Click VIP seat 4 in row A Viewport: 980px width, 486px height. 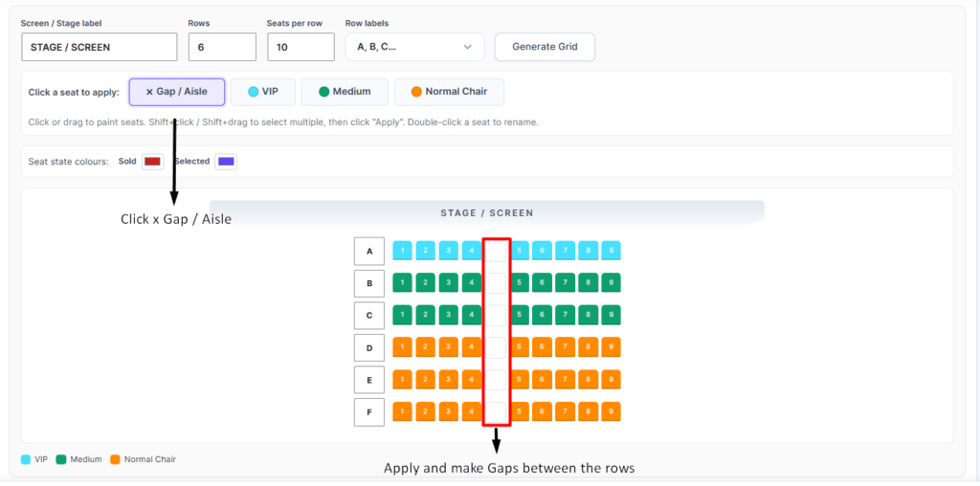472,251
